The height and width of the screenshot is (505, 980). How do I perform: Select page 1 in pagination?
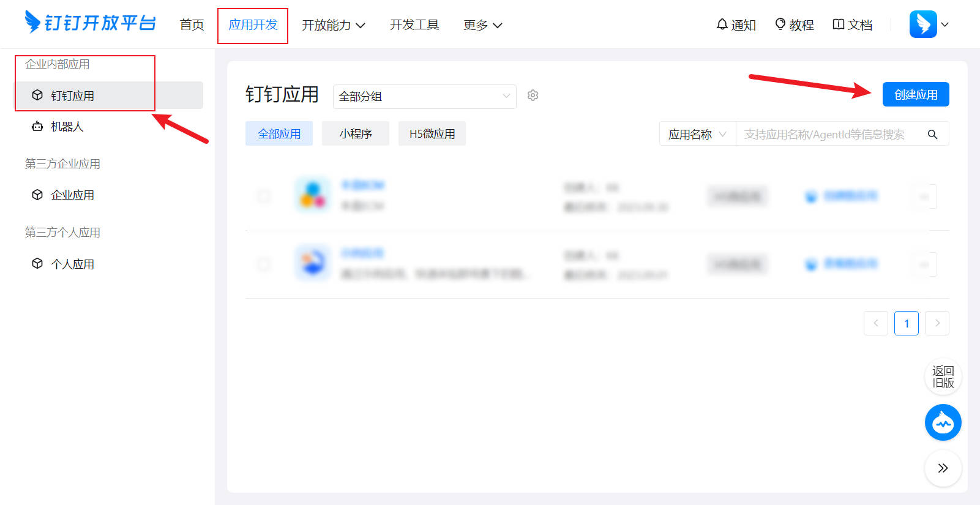click(x=907, y=323)
